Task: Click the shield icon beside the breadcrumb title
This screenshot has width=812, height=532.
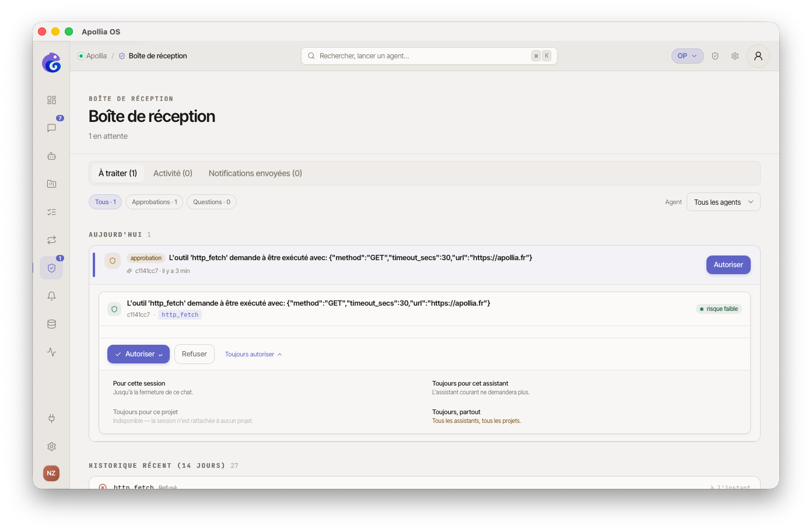Action: [x=122, y=56]
